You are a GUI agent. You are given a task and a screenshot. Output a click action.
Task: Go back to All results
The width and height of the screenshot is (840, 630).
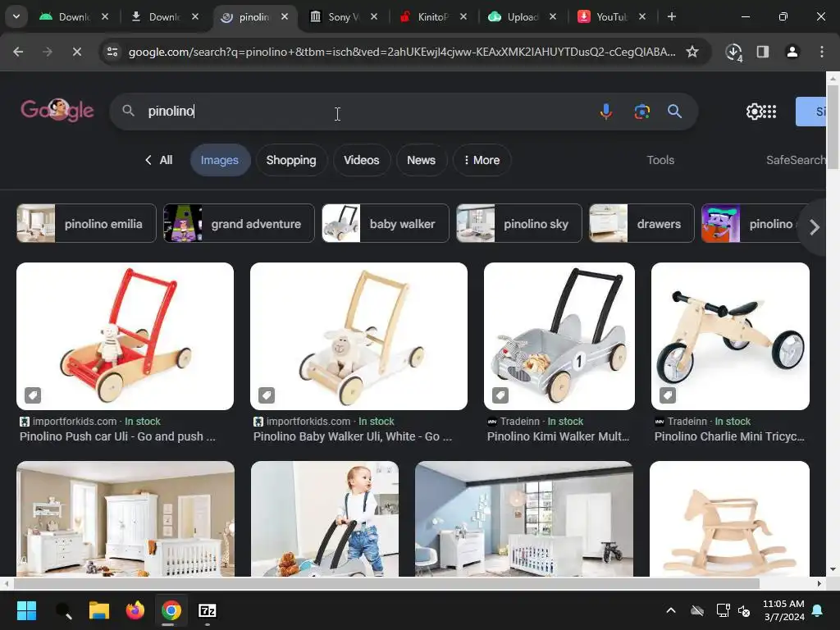click(x=158, y=160)
